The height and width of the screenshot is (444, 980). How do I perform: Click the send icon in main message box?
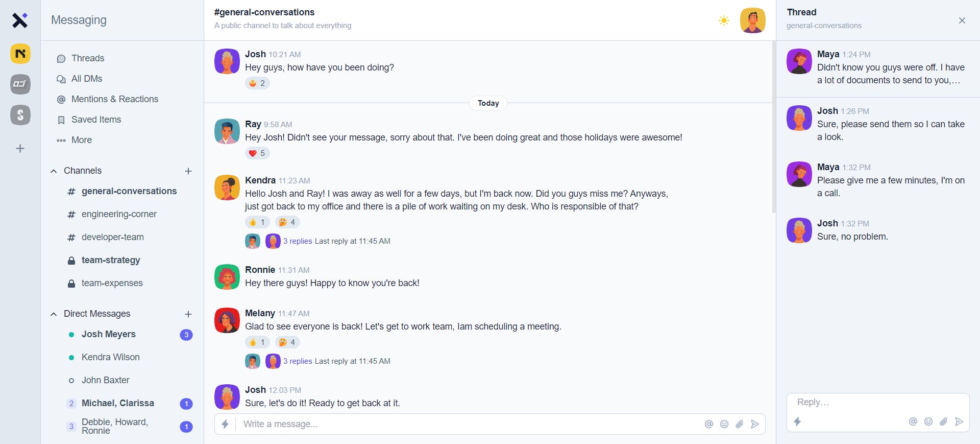[x=755, y=424]
